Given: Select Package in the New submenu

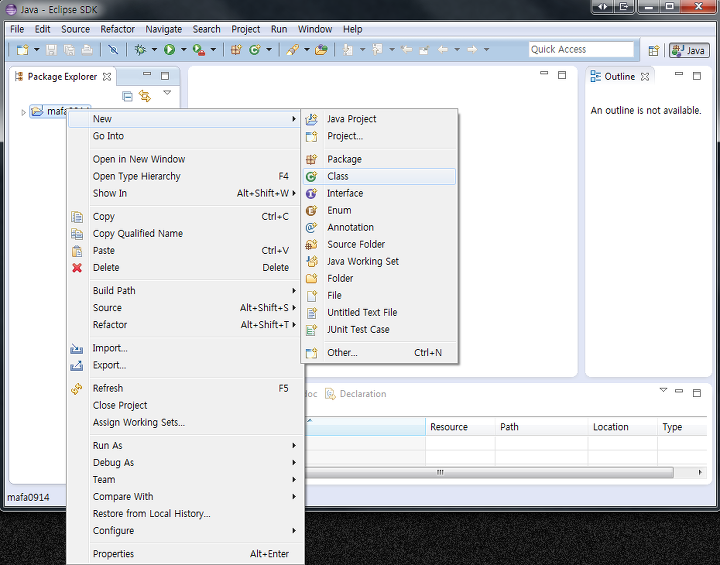Looking at the screenshot, I should click(x=380, y=159).
